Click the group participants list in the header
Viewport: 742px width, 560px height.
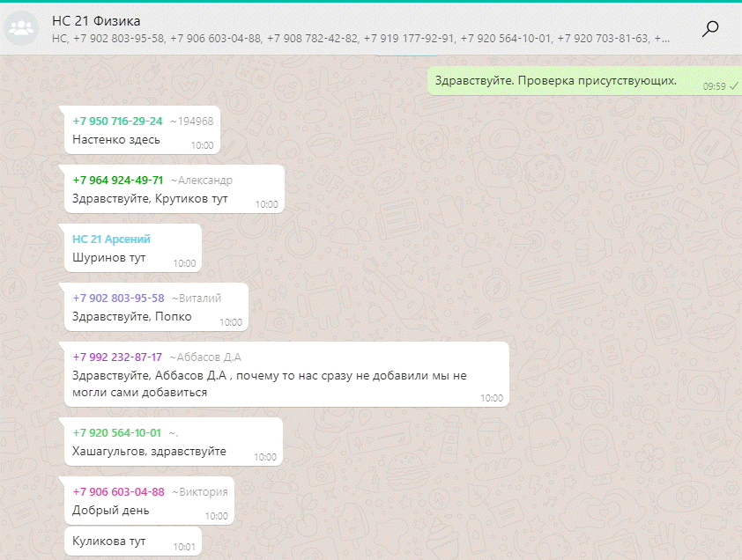[360, 39]
